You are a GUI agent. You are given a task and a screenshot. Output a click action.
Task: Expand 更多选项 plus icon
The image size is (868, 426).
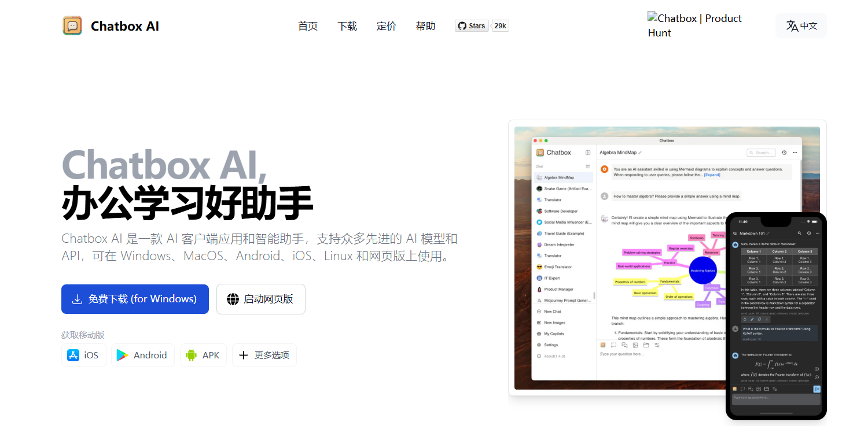[244, 355]
